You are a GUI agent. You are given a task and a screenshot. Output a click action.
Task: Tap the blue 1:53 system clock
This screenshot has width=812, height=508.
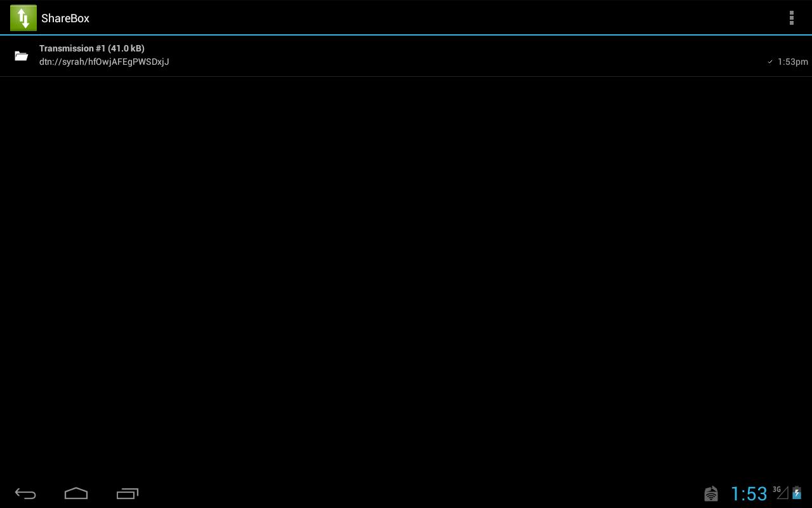pos(749,493)
